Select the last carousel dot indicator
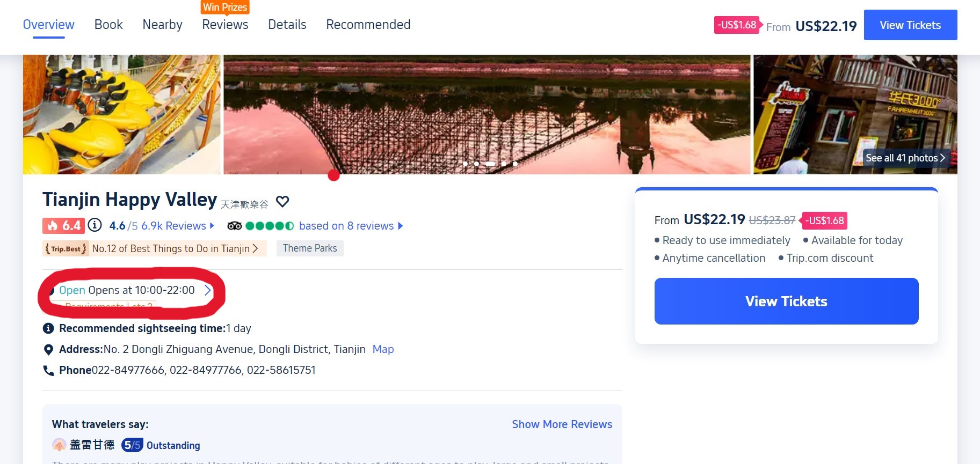The height and width of the screenshot is (464, 980). pyautogui.click(x=515, y=164)
